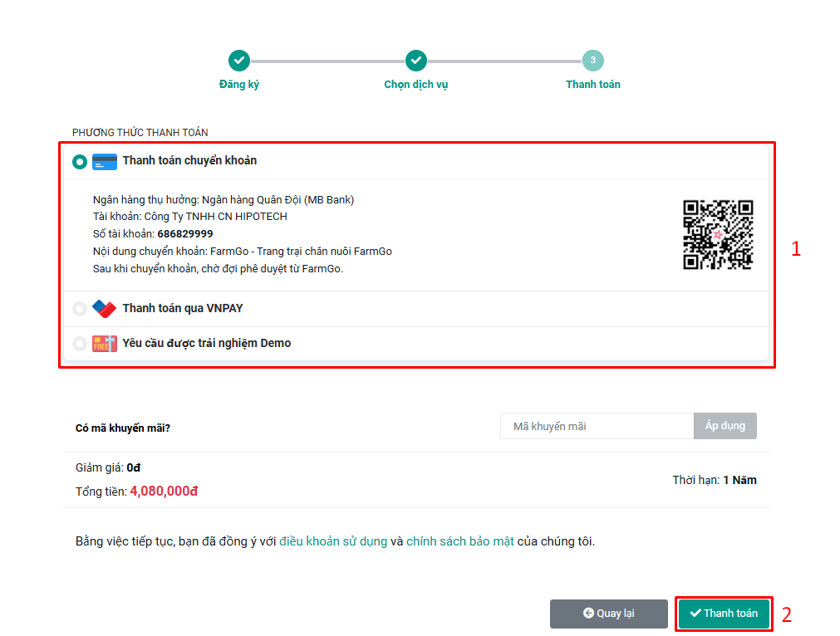The image size is (840, 636).
Task: Go back with the Quay lại button
Action: click(609, 614)
